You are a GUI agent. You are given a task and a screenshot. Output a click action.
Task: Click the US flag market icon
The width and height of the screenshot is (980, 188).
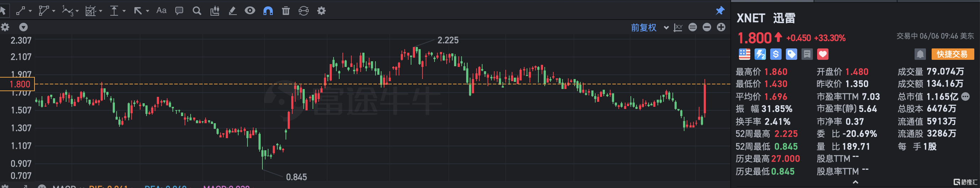coord(745,54)
